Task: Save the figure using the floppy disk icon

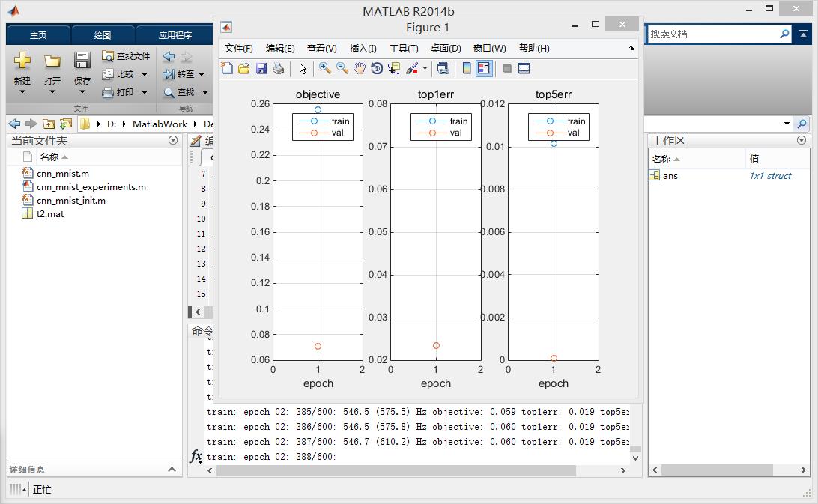Action: tap(261, 68)
